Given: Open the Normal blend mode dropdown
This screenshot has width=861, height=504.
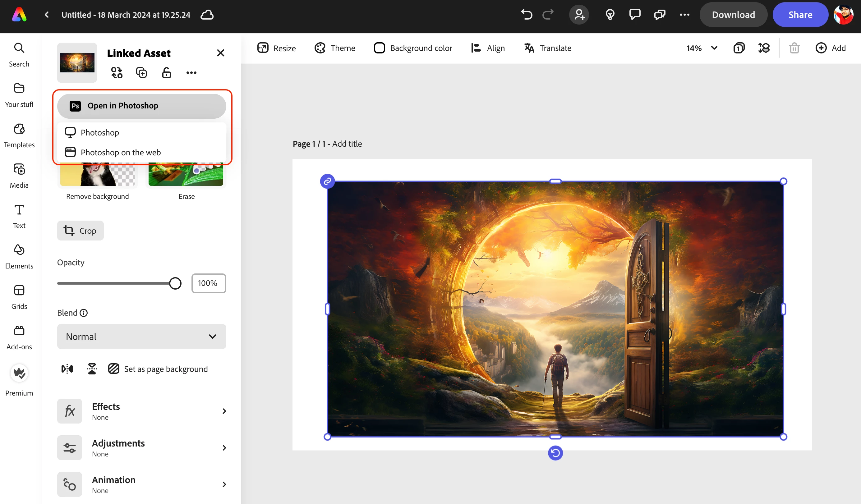Looking at the screenshot, I should pyautogui.click(x=141, y=337).
